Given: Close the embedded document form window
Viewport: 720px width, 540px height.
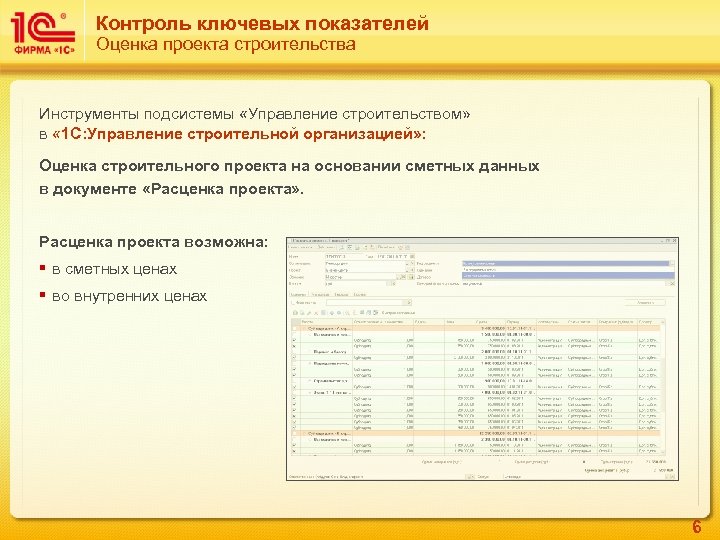Looking at the screenshot, I should tap(675, 241).
